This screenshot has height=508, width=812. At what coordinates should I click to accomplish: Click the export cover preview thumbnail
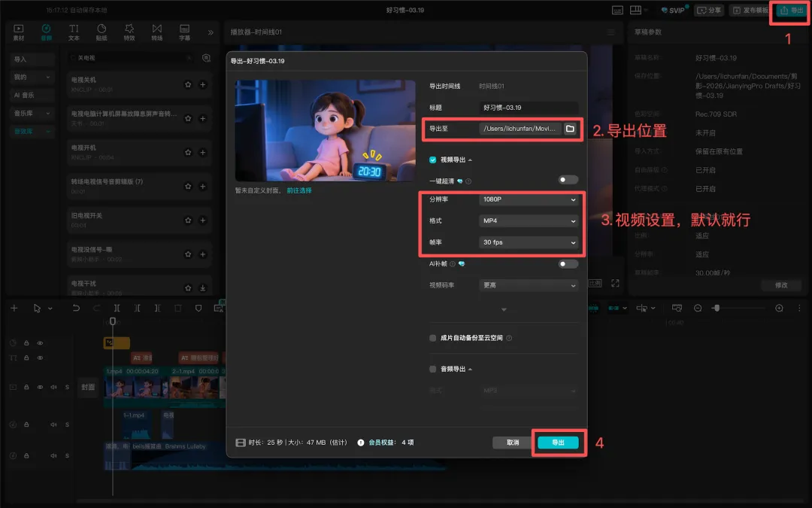326,131
